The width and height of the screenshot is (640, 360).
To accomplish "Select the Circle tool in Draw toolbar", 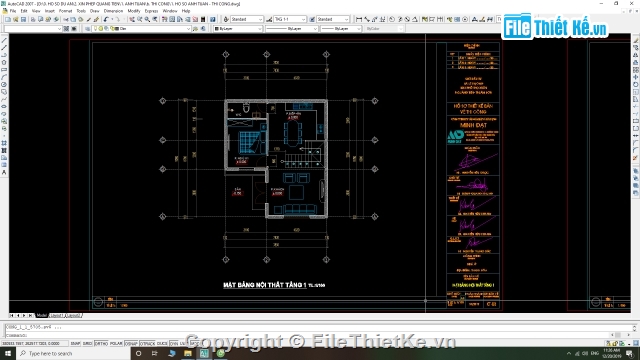I will 4,84.
